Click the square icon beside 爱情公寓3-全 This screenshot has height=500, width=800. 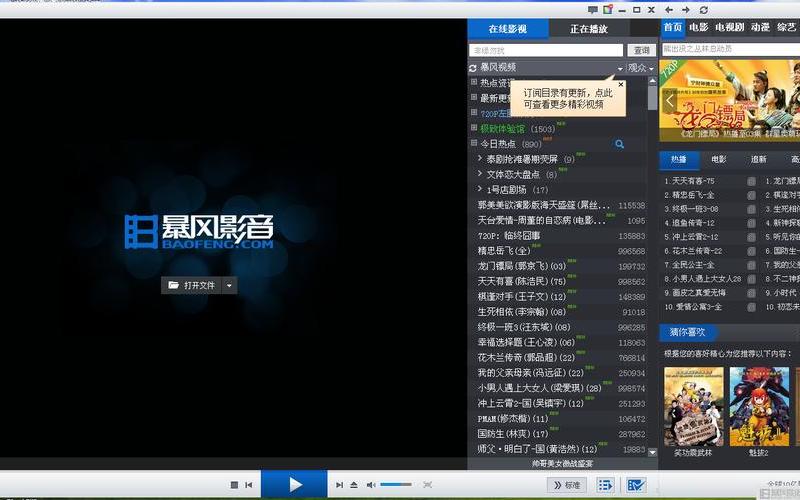tap(751, 307)
